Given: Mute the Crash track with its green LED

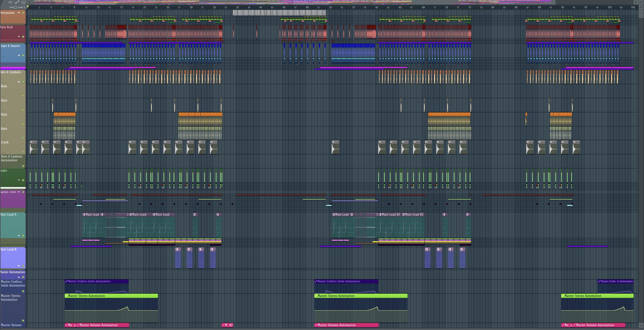Looking at the screenshot, I should pyautogui.click(x=23, y=152).
